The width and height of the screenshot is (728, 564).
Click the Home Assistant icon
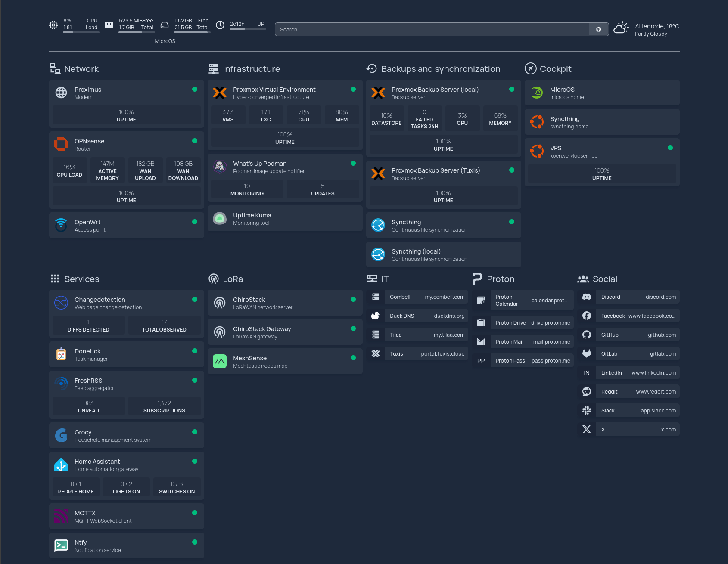(x=61, y=465)
